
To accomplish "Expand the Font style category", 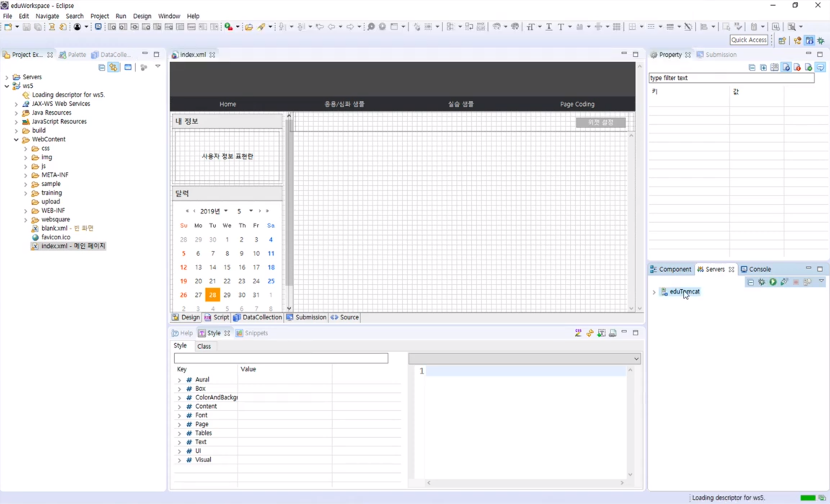I will tap(179, 416).
